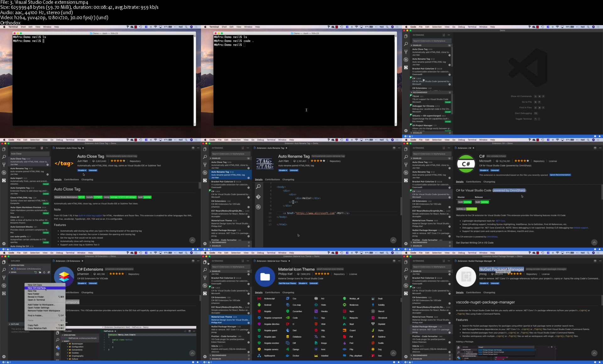Image resolution: width=603 pixels, height=364 pixels.
Task: Open Source Control in the Auto Close Tag window
Action: click(x=4, y=165)
